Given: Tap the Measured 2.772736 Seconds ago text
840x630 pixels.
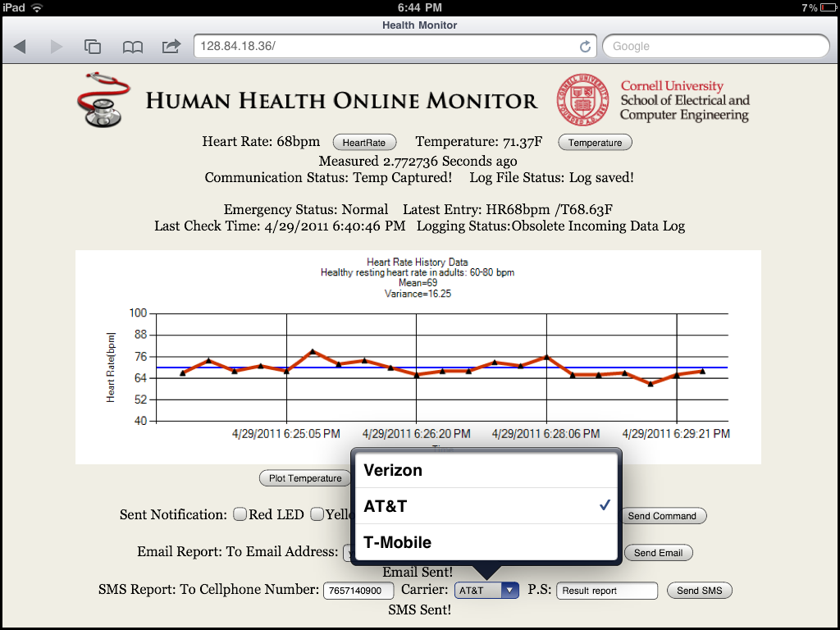Looking at the screenshot, I should (418, 162).
